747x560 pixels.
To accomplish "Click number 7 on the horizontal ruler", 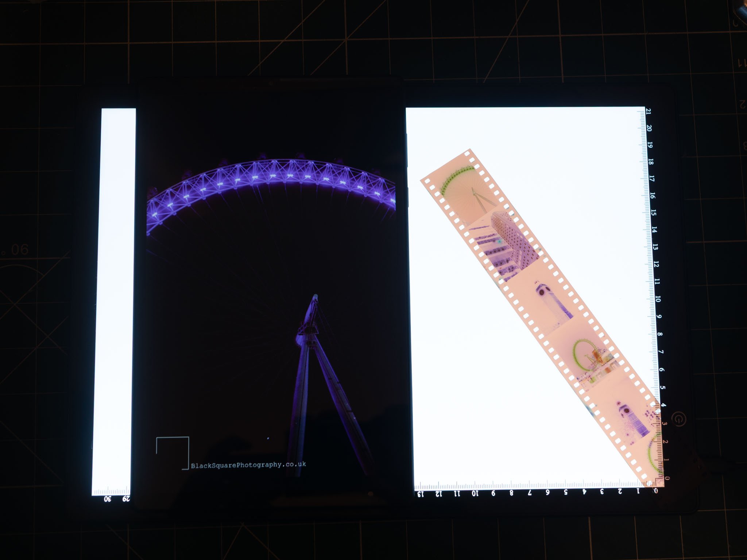I will pyautogui.click(x=530, y=493).
